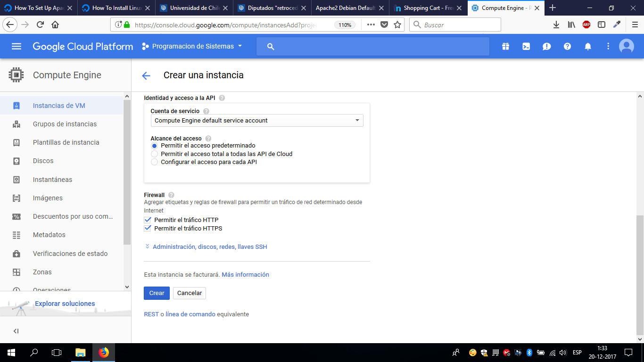Click the Instantáneas sidebar icon
This screenshot has height=362, width=644.
pos(17,180)
